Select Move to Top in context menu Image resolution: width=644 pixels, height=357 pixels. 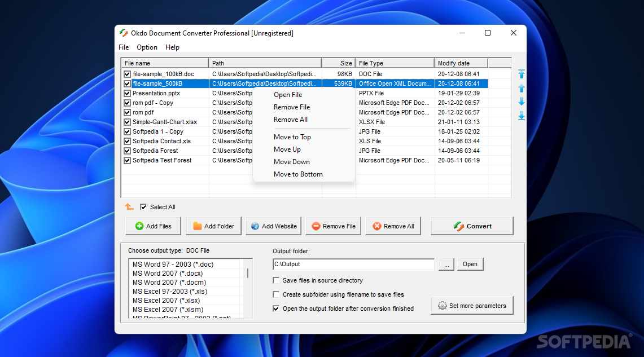pyautogui.click(x=304, y=137)
